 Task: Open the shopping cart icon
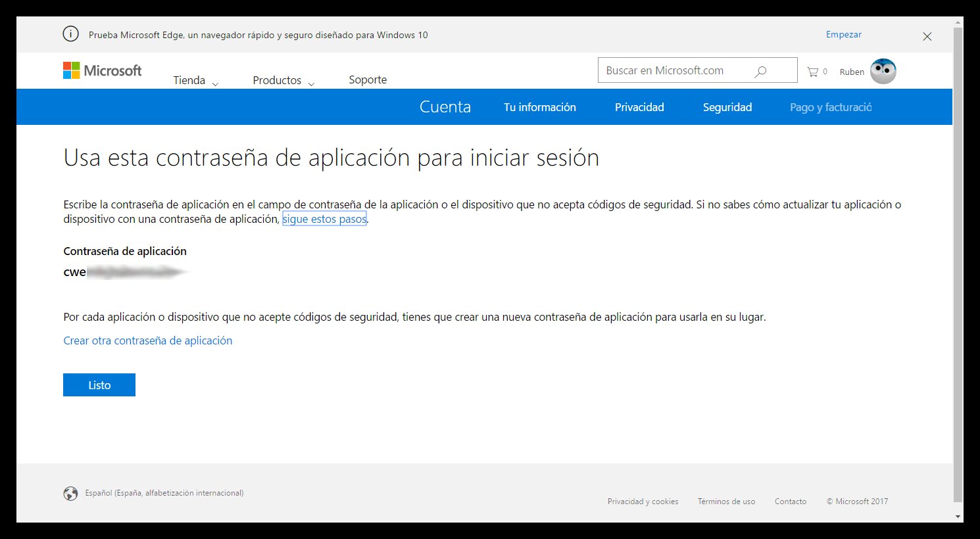coord(812,71)
